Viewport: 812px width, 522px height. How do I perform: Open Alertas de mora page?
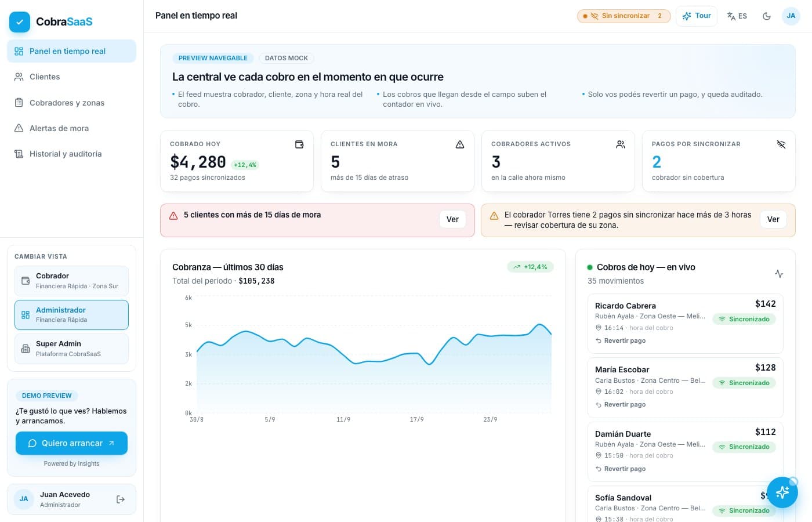[x=71, y=128]
